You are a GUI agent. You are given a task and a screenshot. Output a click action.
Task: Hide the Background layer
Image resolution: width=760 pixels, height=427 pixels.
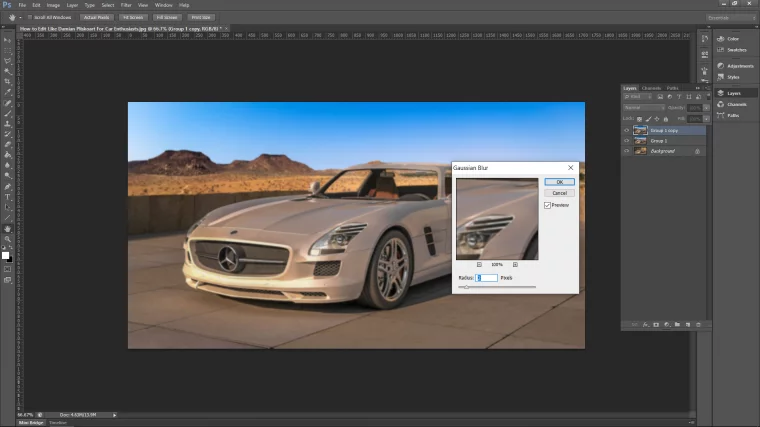click(626, 151)
